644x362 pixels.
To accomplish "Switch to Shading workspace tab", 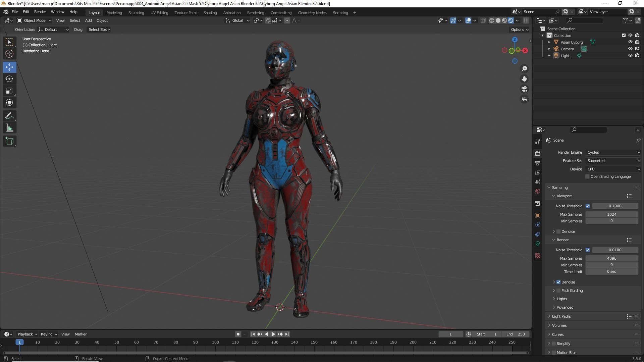I will pyautogui.click(x=210, y=13).
